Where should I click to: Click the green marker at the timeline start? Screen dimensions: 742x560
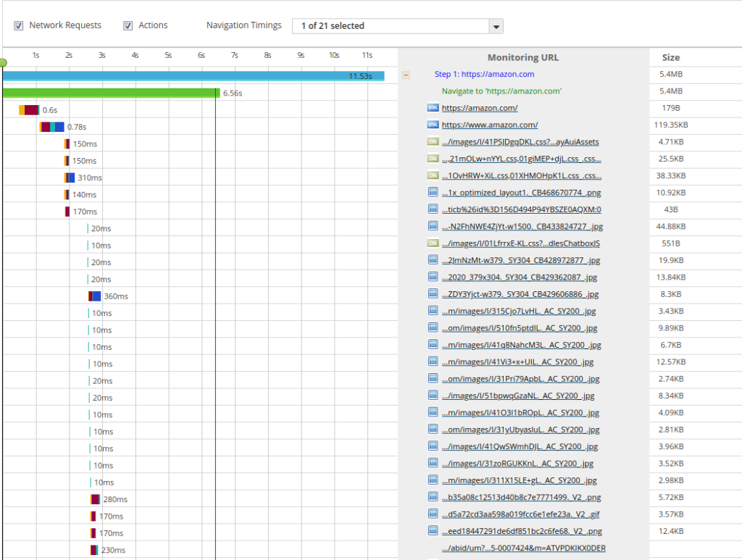pyautogui.click(x=3, y=62)
